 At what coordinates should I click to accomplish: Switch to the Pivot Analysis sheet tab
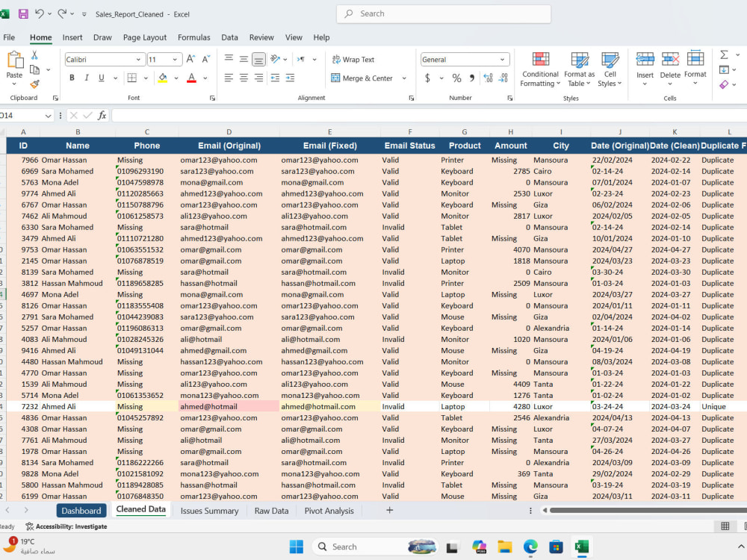click(x=329, y=511)
